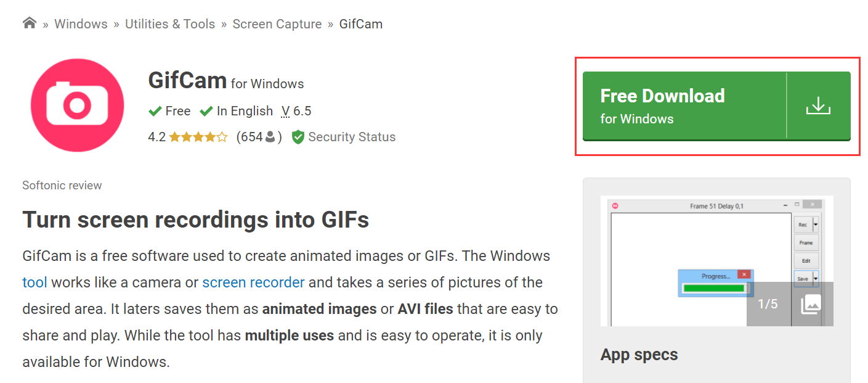868x383 pixels.
Task: Open the GifCam screenshot thumbnail
Action: [x=716, y=261]
